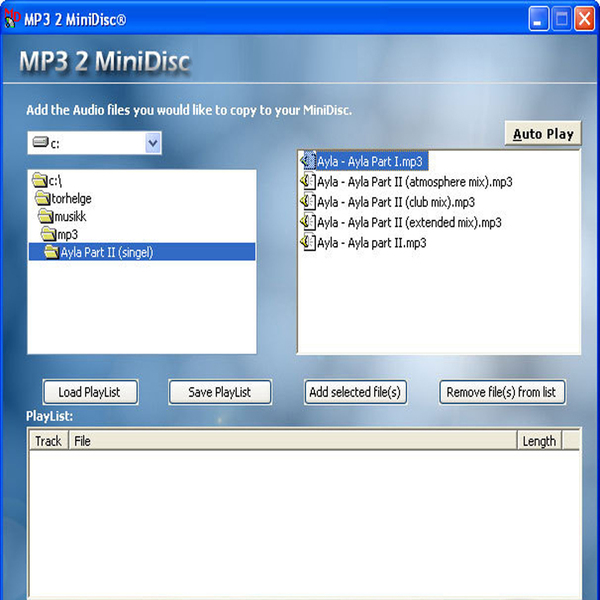Click the File column header

(293, 441)
